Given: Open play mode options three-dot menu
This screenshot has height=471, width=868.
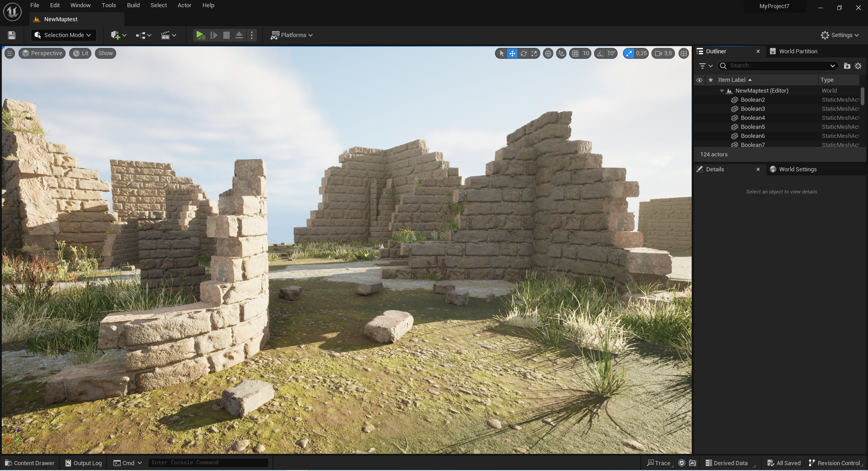Looking at the screenshot, I should (252, 35).
